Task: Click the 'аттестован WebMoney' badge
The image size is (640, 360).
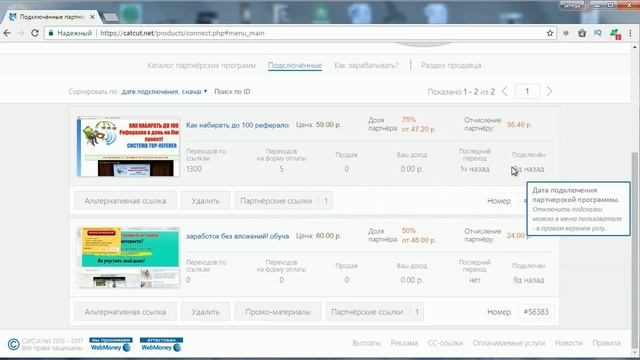Action: coord(161,344)
